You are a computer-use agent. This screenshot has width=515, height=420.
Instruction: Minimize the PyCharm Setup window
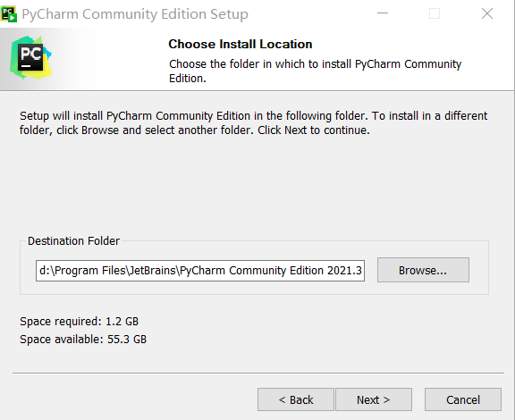point(383,13)
